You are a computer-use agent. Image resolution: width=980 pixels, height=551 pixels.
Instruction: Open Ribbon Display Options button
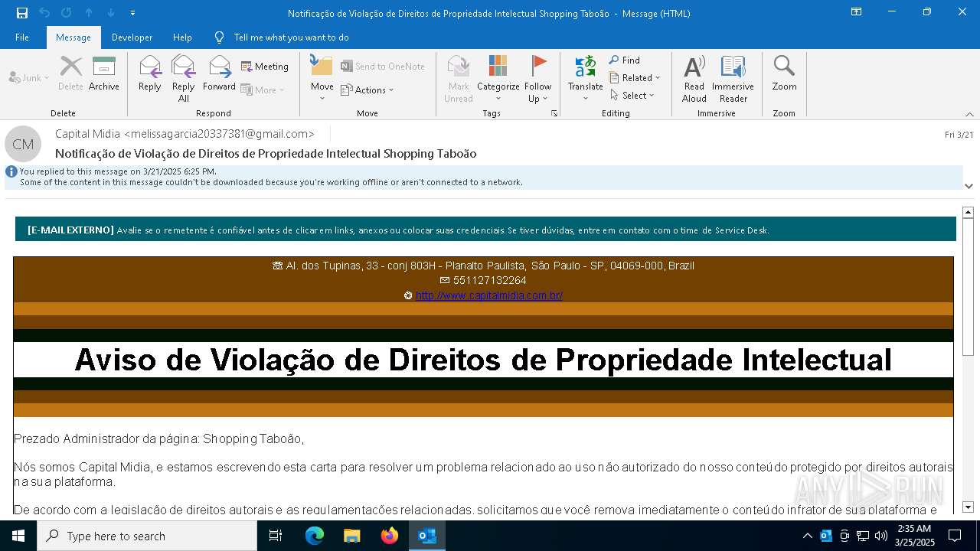point(856,12)
